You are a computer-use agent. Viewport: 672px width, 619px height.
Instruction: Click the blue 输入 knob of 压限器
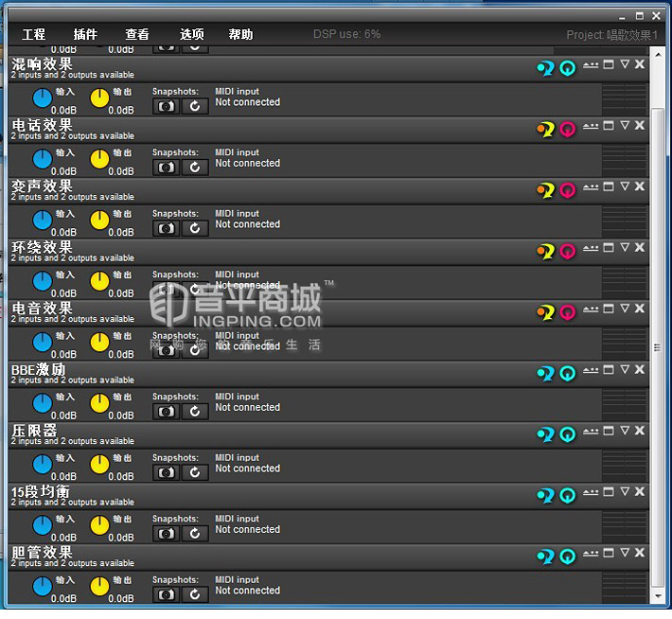42,465
